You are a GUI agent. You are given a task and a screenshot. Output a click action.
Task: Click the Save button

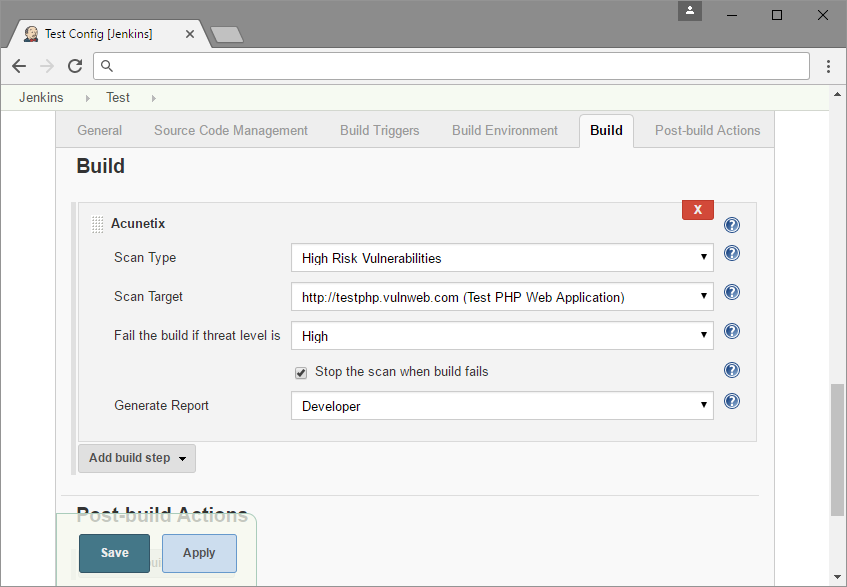click(113, 552)
